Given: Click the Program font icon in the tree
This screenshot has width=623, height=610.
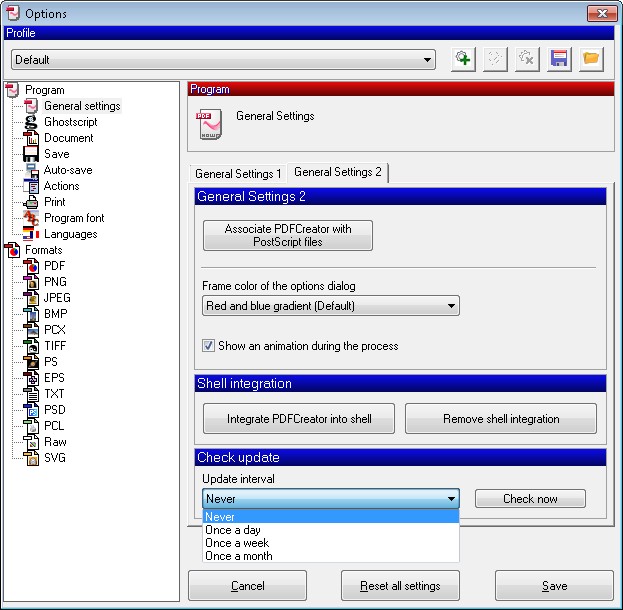Looking at the screenshot, I should [x=31, y=218].
